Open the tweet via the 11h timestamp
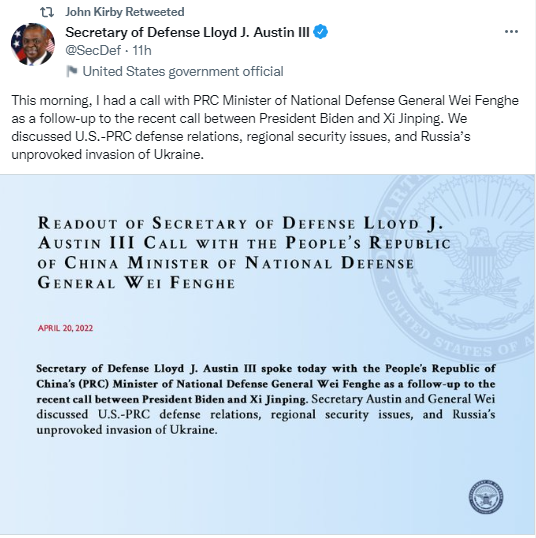 coord(142,50)
